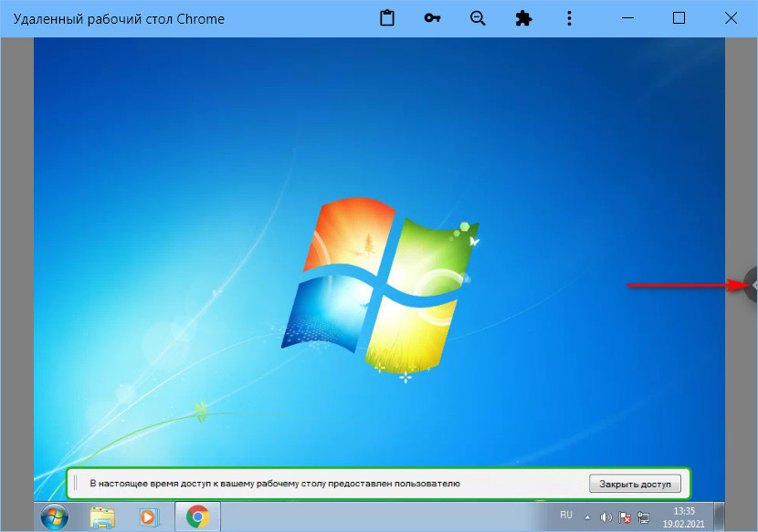The width and height of the screenshot is (758, 532).
Task: Click the clipboard icon in the title bar
Action: 387,18
